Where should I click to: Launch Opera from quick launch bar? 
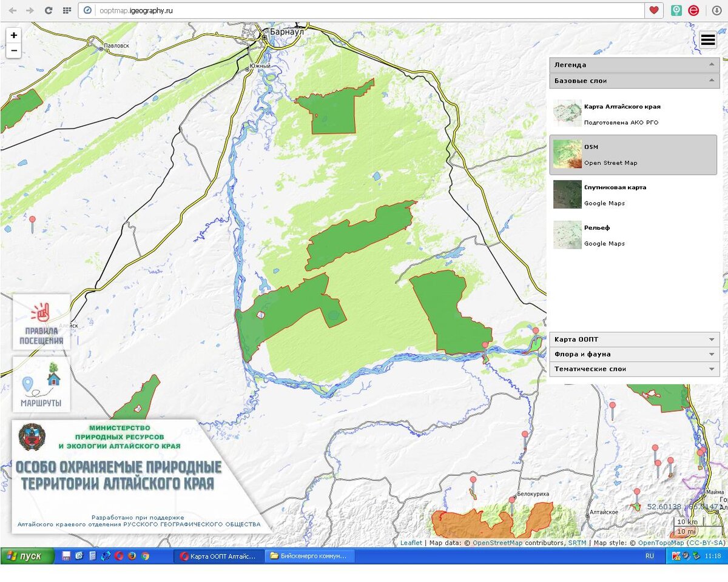coord(118,556)
